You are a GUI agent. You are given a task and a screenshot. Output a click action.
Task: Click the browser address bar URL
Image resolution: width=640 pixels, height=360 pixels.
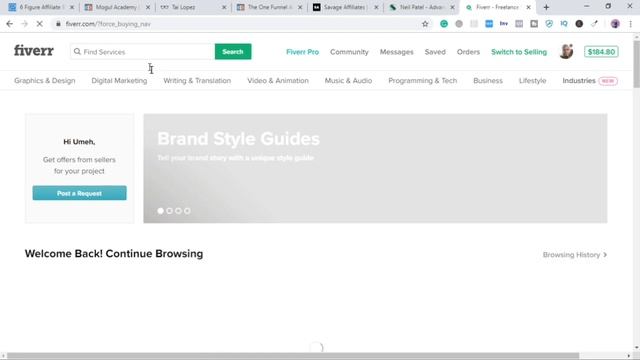click(x=108, y=24)
